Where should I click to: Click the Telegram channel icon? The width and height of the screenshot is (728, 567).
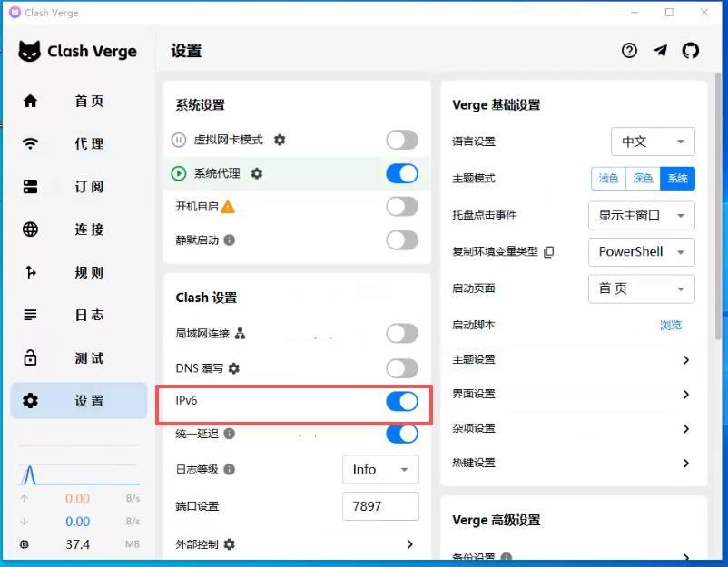pos(660,51)
